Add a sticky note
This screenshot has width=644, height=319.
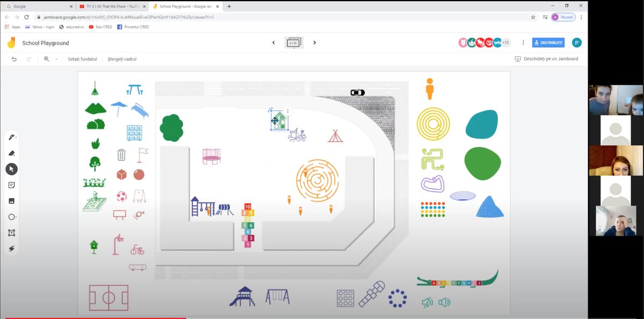[11, 185]
